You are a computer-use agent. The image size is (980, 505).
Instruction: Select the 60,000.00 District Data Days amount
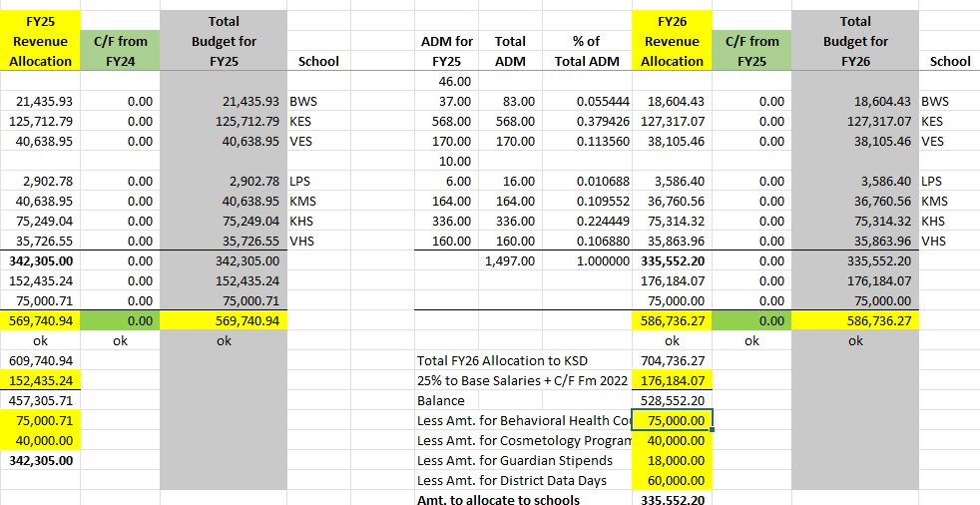[672, 480]
